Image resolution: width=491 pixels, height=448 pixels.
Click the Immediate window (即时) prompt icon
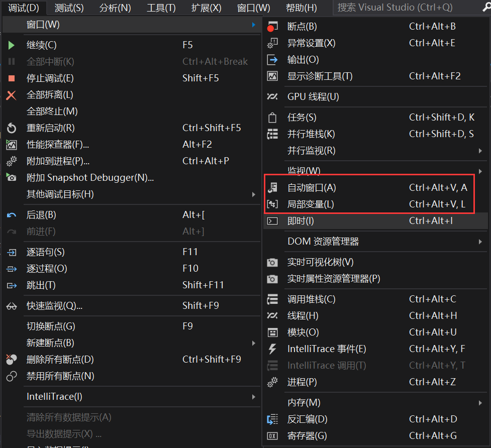pos(272,221)
